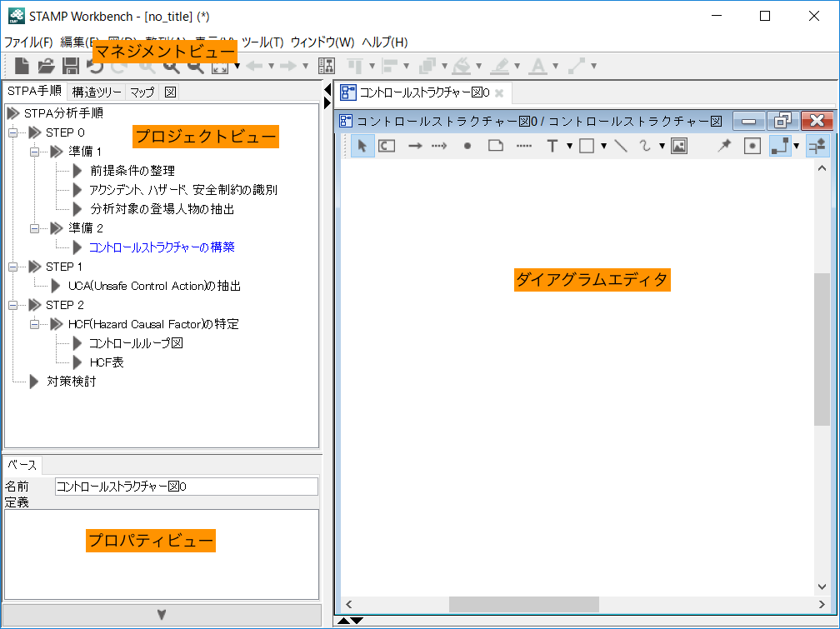
Task: Open the text color A picker
Action: tap(537, 66)
